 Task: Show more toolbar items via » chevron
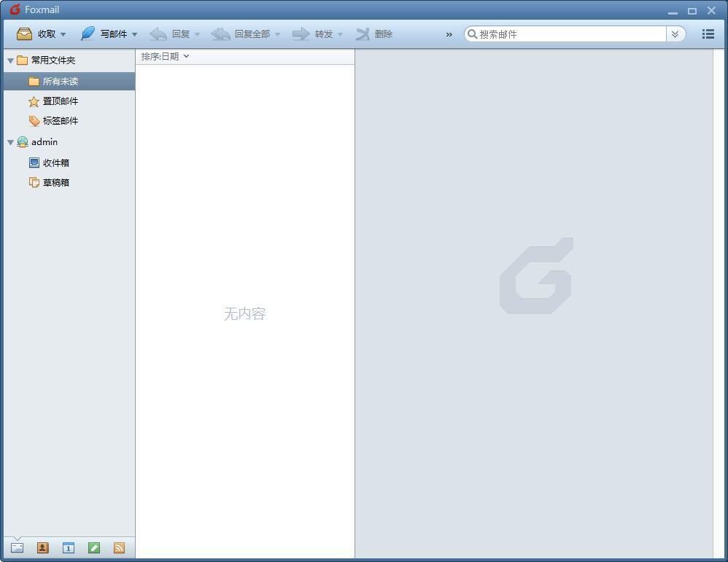[x=449, y=34]
